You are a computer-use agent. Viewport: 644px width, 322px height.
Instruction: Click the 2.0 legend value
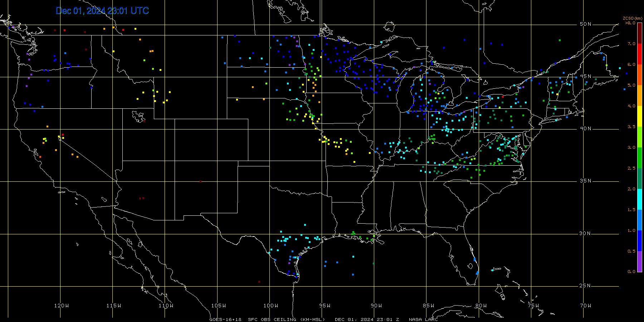point(631,189)
